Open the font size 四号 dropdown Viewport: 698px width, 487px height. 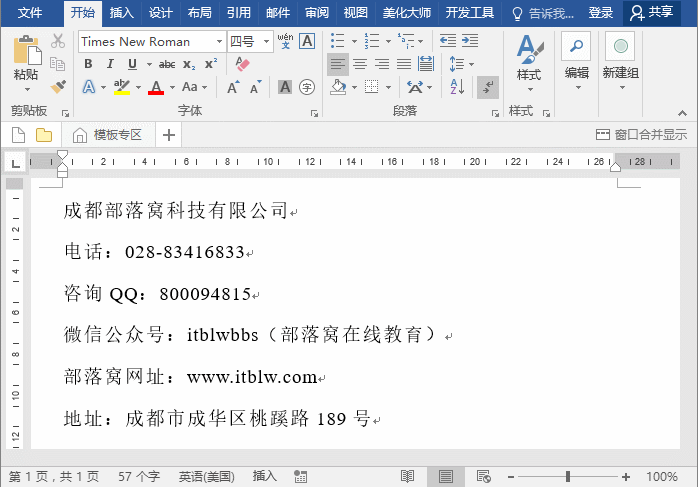point(265,42)
